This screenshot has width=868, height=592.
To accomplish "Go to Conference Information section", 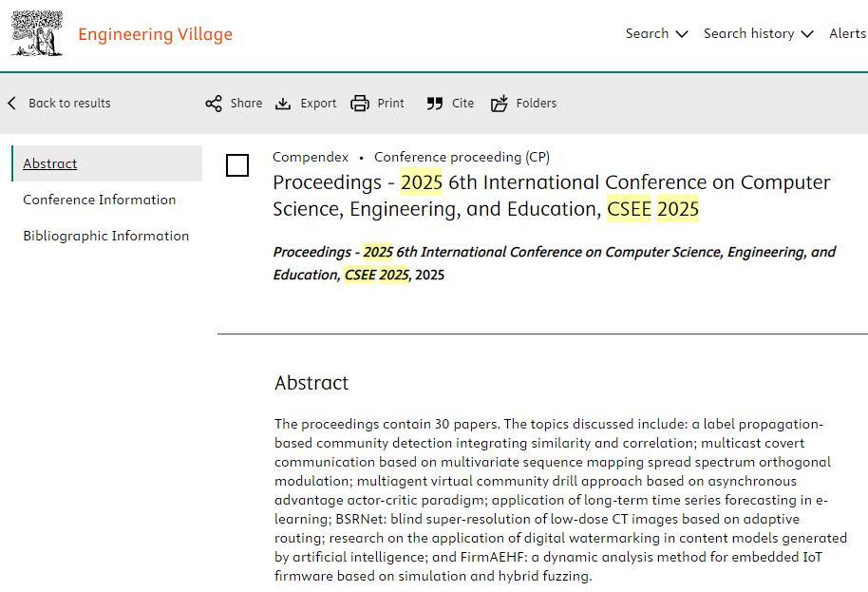I will click(100, 200).
